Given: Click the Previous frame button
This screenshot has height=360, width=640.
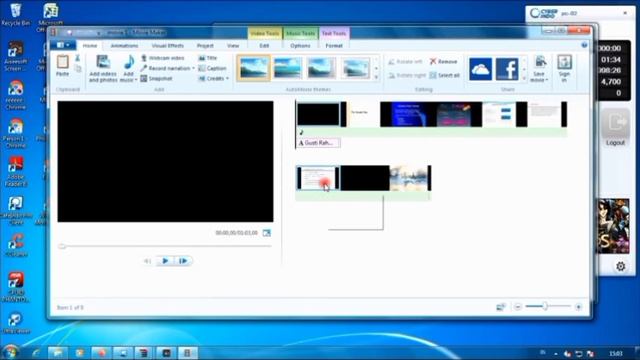Looking at the screenshot, I should click(147, 261).
